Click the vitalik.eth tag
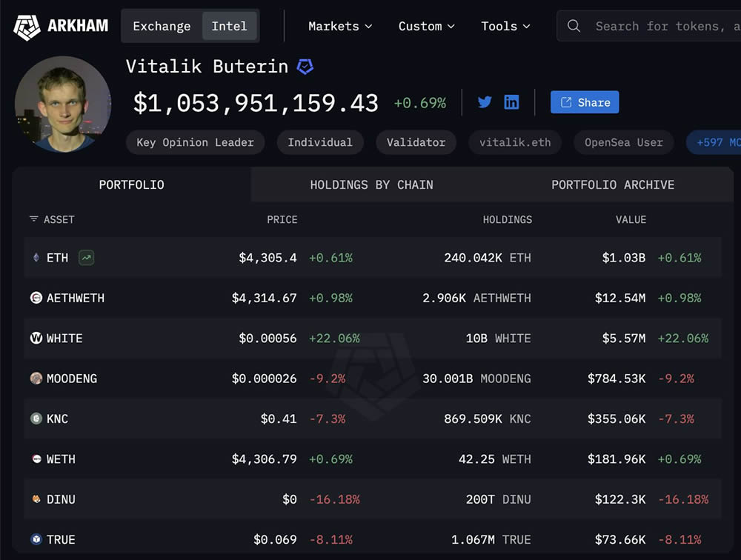 click(515, 142)
